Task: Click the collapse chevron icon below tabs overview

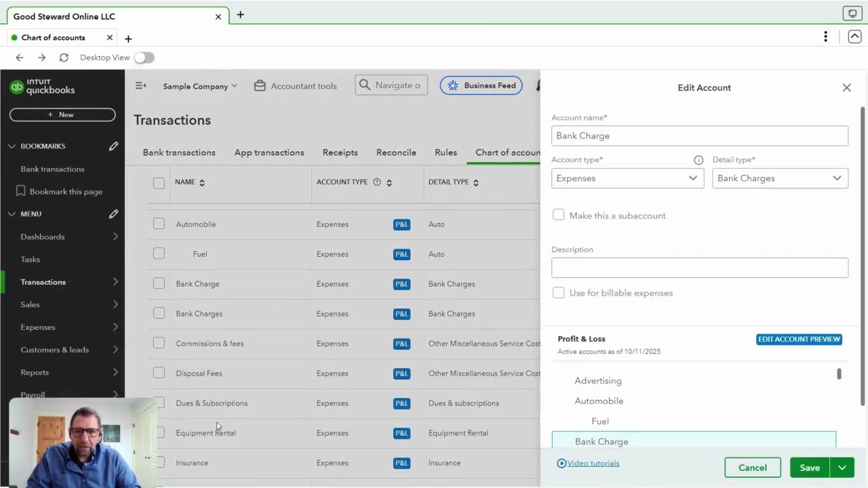Action: click(x=854, y=37)
